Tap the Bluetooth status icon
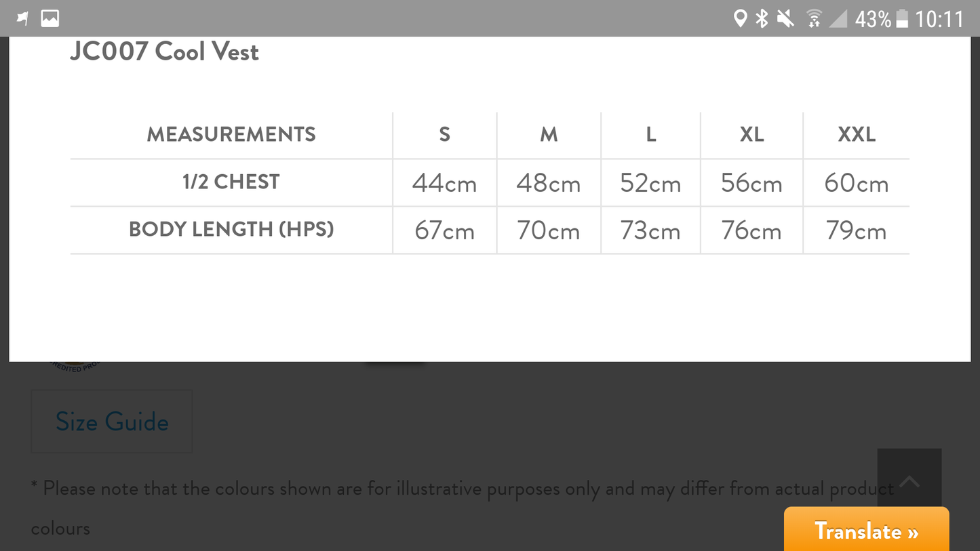This screenshot has height=551, width=980. coord(762,19)
